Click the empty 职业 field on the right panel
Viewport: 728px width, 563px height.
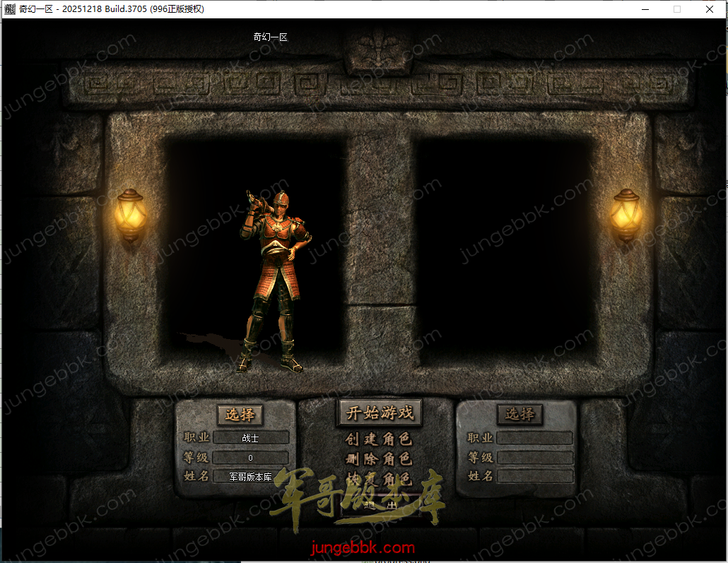coord(534,438)
